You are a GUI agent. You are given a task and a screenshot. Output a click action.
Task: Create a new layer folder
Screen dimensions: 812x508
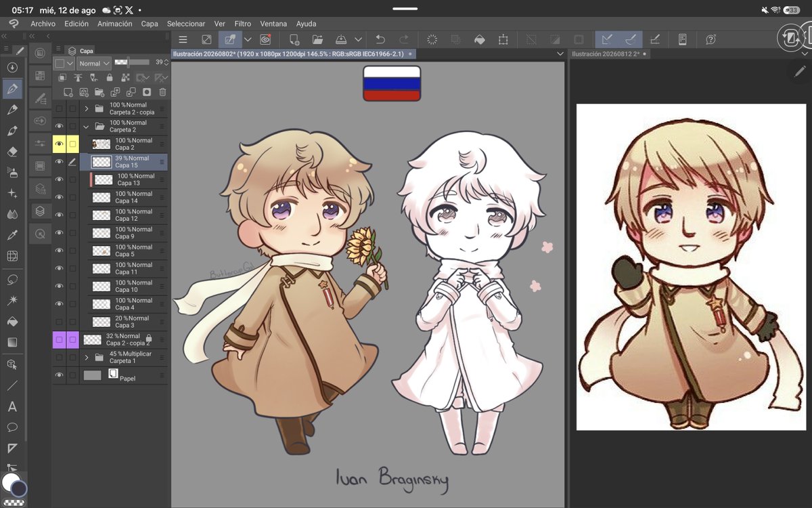(99, 92)
